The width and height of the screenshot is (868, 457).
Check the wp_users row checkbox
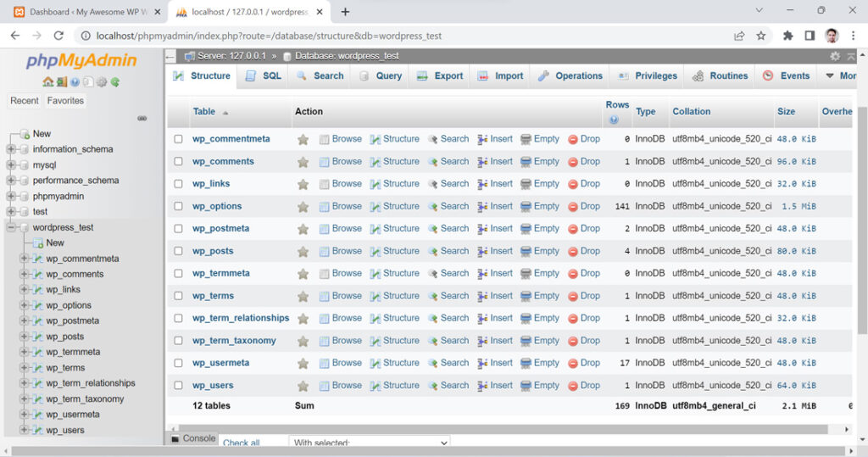[x=178, y=386]
